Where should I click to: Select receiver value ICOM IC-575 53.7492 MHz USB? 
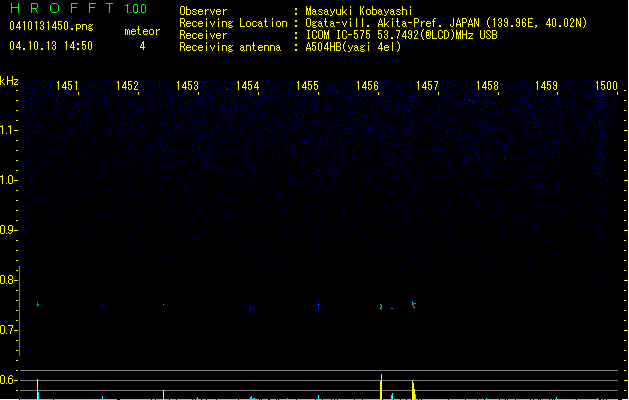tap(401, 35)
